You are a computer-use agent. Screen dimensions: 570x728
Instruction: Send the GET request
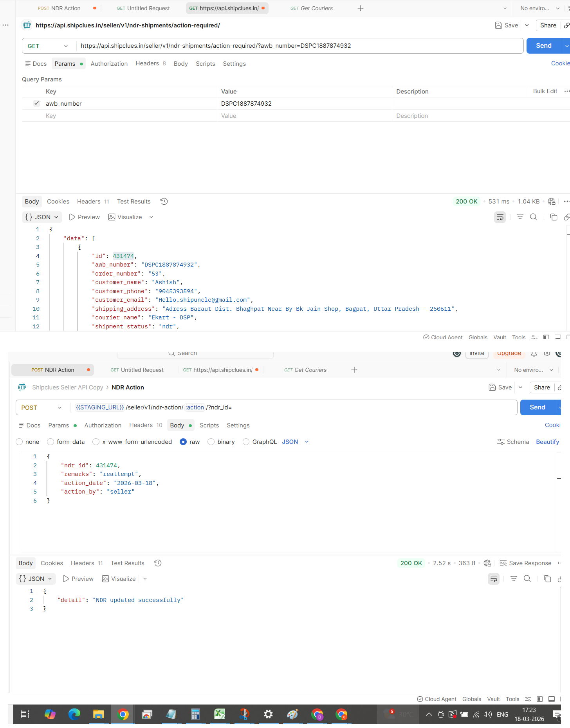(x=544, y=46)
